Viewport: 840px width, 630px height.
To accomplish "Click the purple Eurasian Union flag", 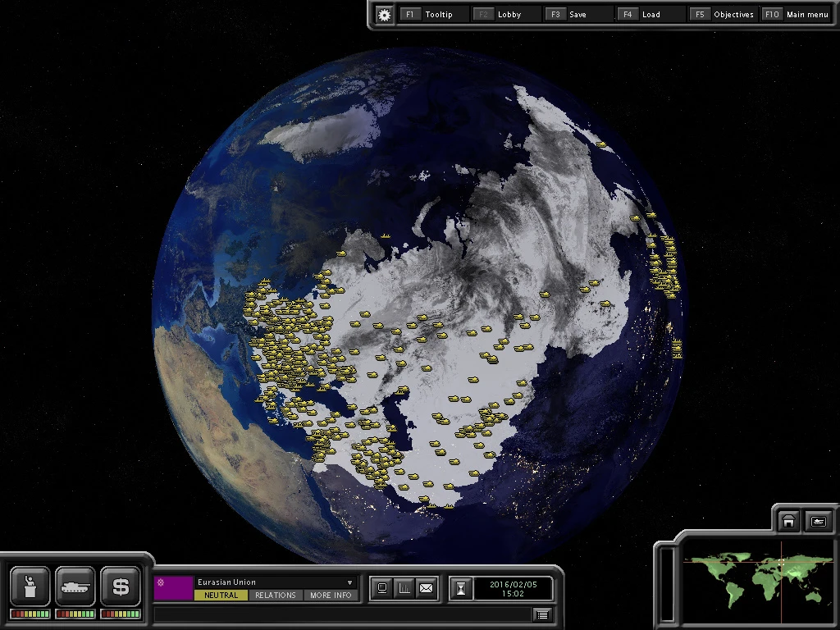I will pyautogui.click(x=173, y=588).
